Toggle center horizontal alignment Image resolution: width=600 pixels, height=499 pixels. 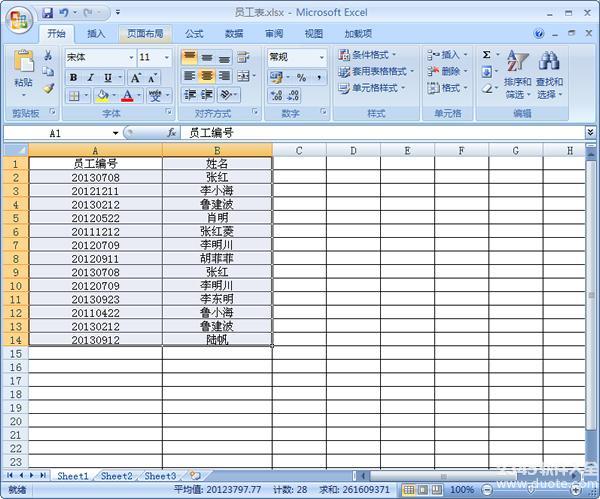[207, 76]
